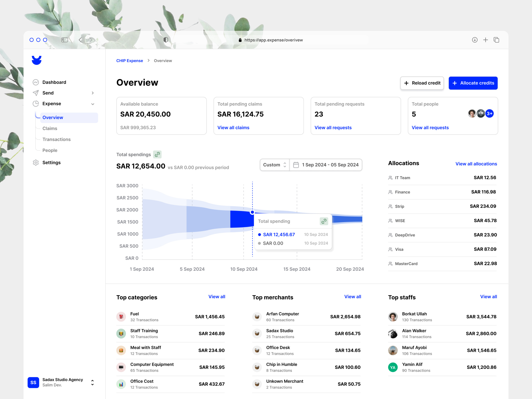Open the calendar icon in the date range picker
532x399 pixels.
296,165
